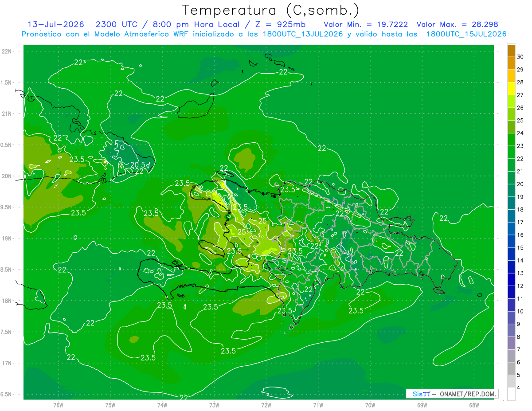Click the white legend swatch below 4

click(511, 394)
